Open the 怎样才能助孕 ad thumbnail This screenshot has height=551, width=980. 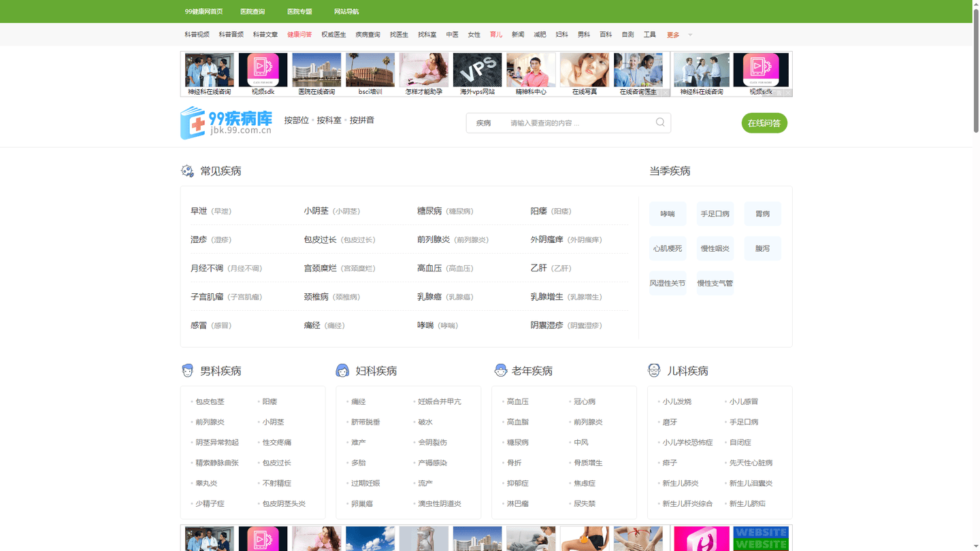point(424,74)
